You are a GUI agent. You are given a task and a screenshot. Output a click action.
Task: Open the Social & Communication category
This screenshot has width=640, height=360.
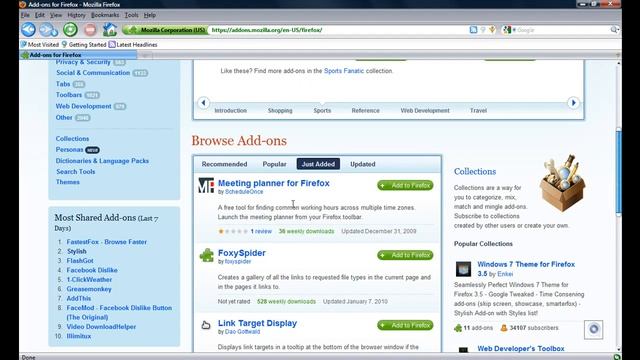pos(93,73)
